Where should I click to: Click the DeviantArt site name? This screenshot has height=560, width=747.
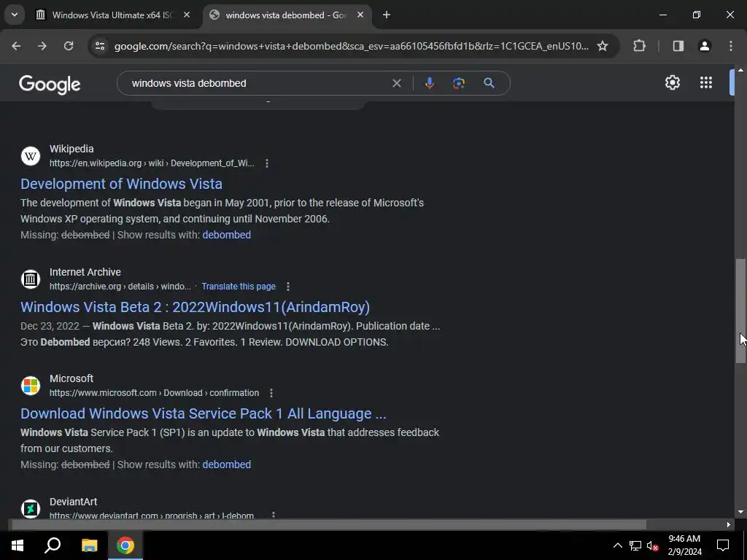[x=74, y=502]
